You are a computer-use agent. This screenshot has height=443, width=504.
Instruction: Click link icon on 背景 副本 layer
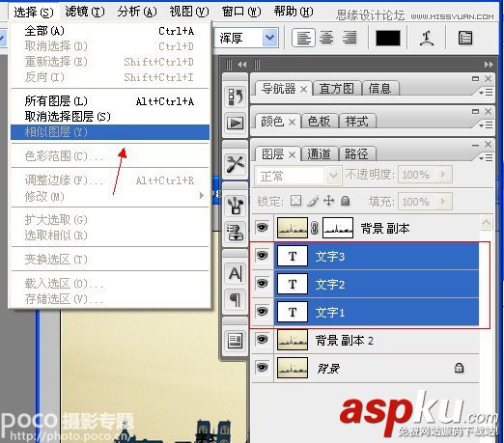click(x=315, y=228)
